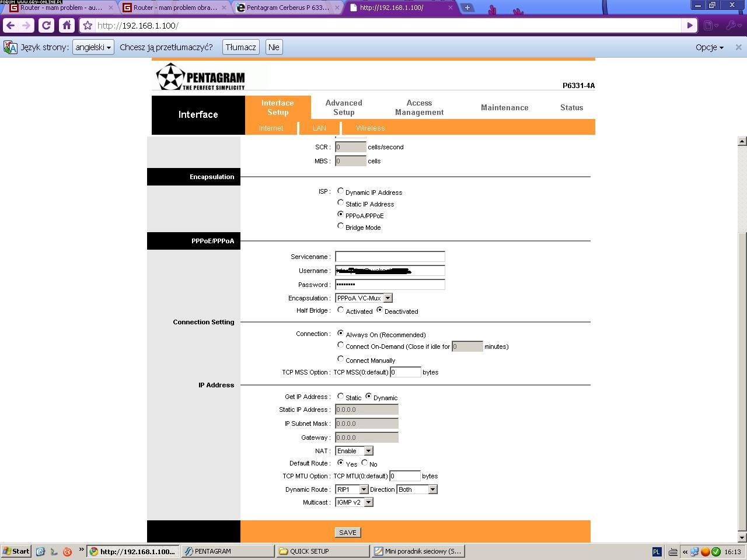Set Half Bridge to Activated
This screenshot has height=560, width=747.
[340, 310]
